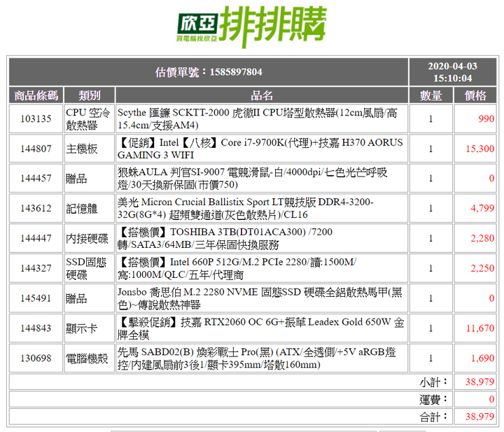Click the 運費 label
This screenshot has height=432, width=504.
click(x=433, y=399)
